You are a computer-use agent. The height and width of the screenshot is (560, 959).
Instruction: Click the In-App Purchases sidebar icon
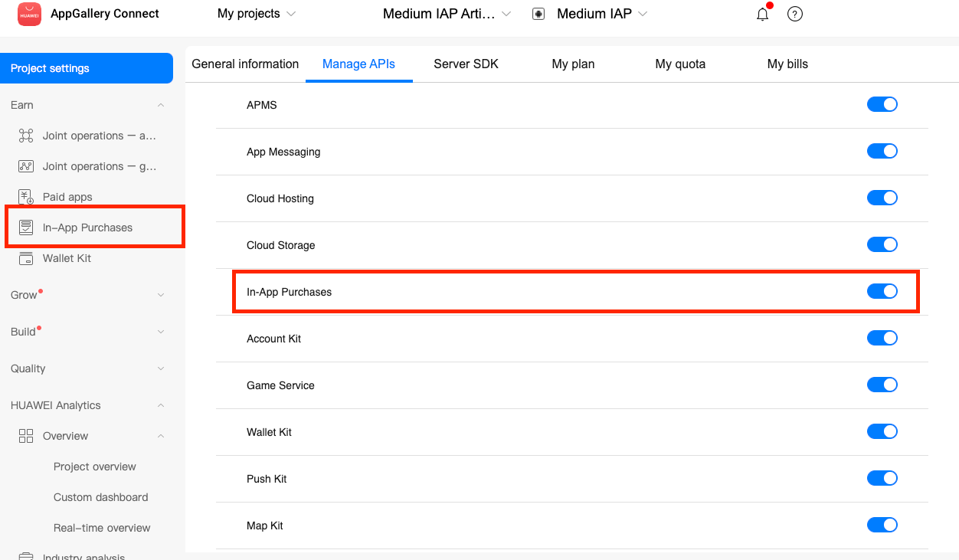26,228
